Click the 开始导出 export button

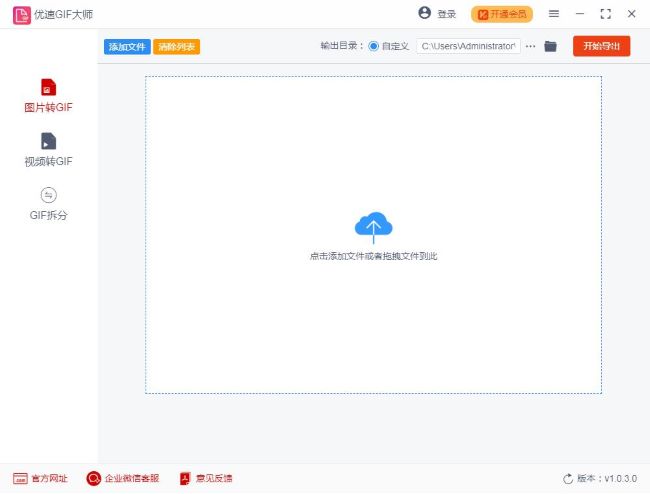point(601,46)
